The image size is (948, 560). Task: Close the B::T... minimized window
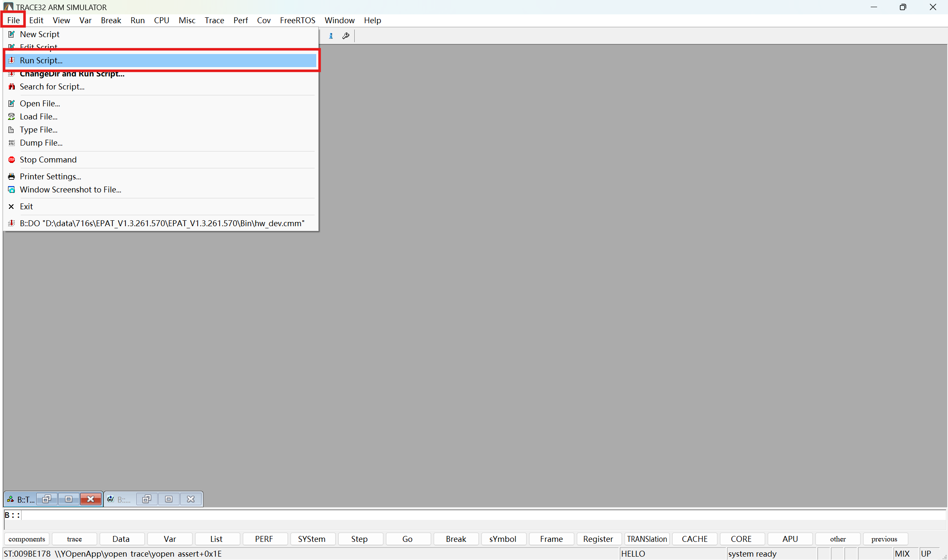tap(90, 499)
